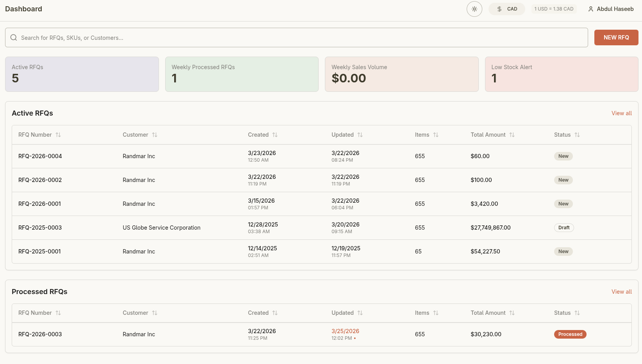642x364 pixels.
Task: Click the 1 USD = 1.38 CAD rate badge
Action: click(554, 9)
